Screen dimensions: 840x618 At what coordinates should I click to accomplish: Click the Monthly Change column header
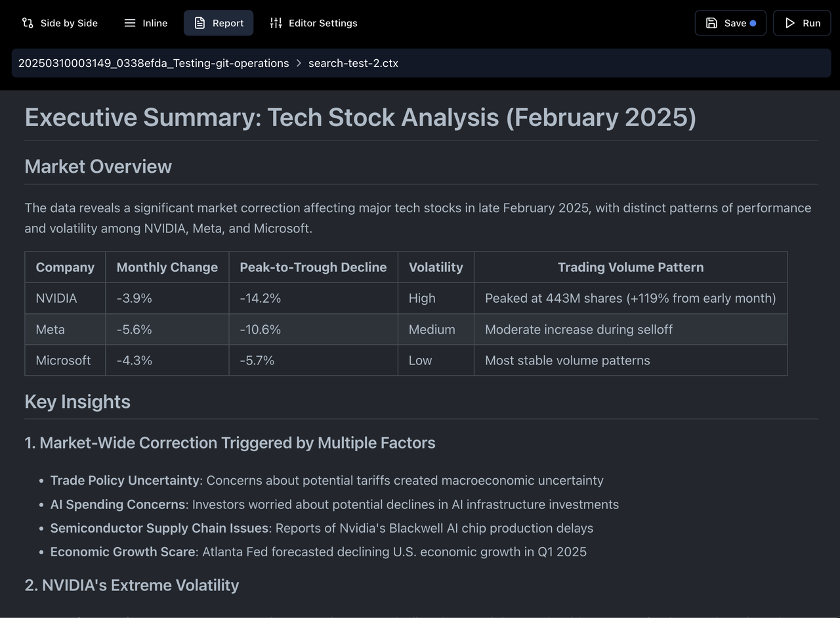tap(167, 267)
